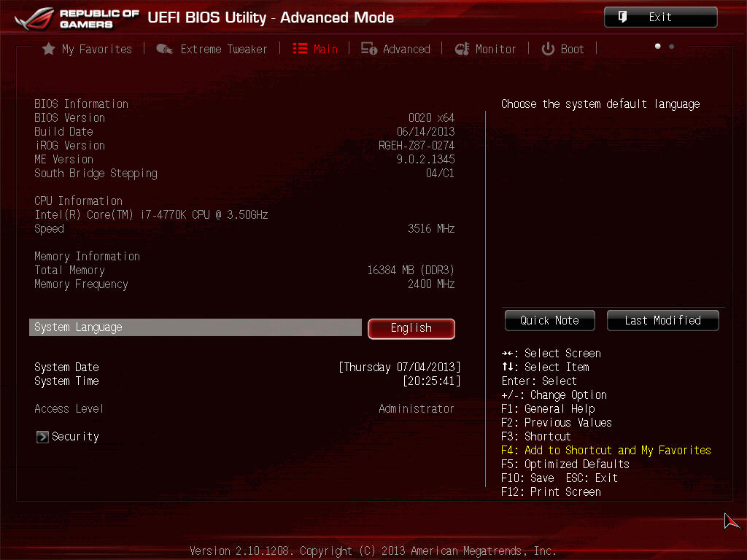The height and width of the screenshot is (560, 747).
Task: Edit the System Time field value
Action: pyautogui.click(x=432, y=381)
